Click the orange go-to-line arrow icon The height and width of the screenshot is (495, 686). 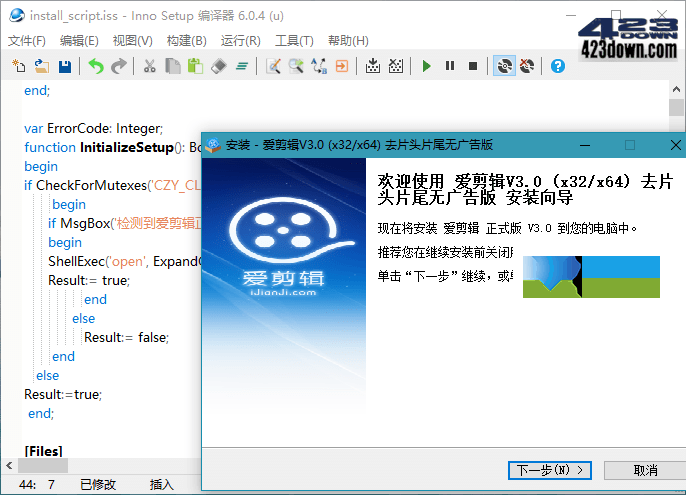pos(342,66)
